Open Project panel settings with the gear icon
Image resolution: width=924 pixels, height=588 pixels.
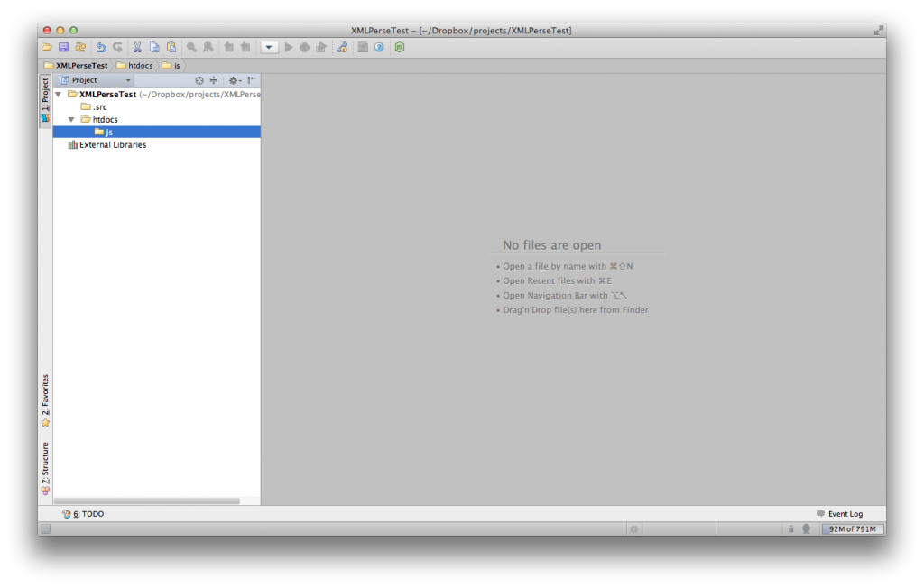click(x=233, y=80)
